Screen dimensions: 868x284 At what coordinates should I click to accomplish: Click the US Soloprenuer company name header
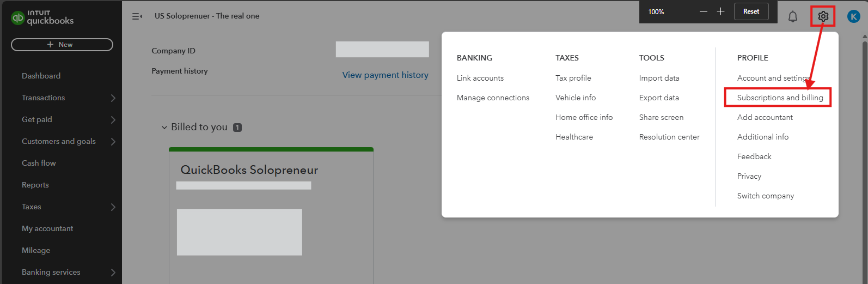(207, 16)
